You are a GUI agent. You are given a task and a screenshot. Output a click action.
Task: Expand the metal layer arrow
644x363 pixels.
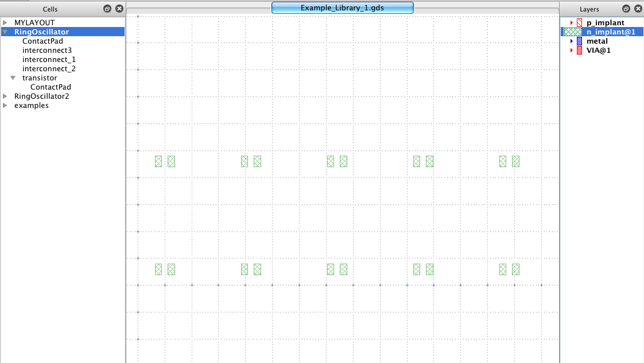pyautogui.click(x=571, y=41)
